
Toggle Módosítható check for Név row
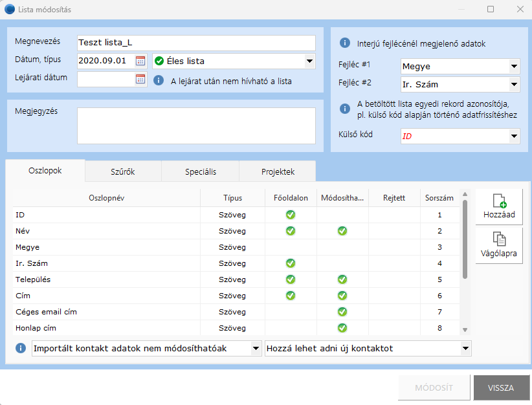pyautogui.click(x=342, y=230)
